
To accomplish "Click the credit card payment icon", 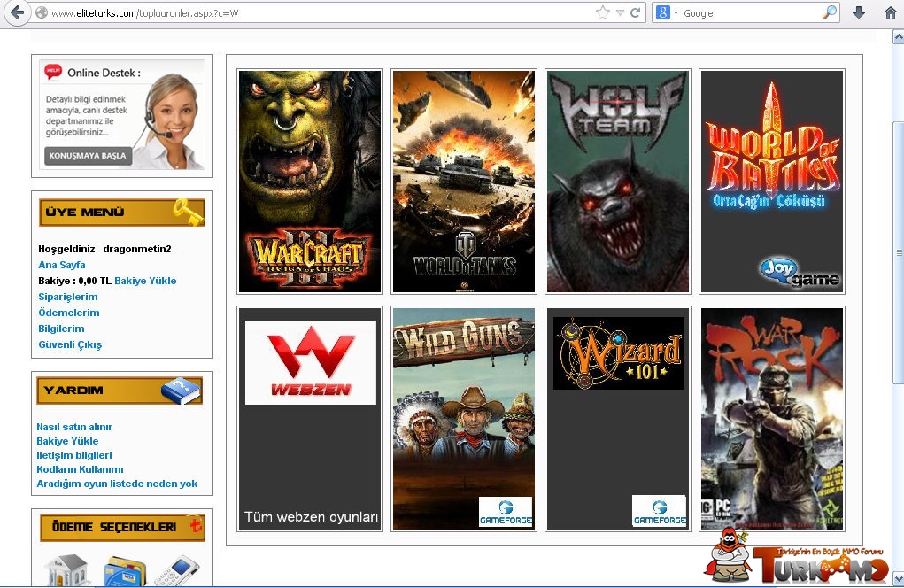I will tap(125, 571).
